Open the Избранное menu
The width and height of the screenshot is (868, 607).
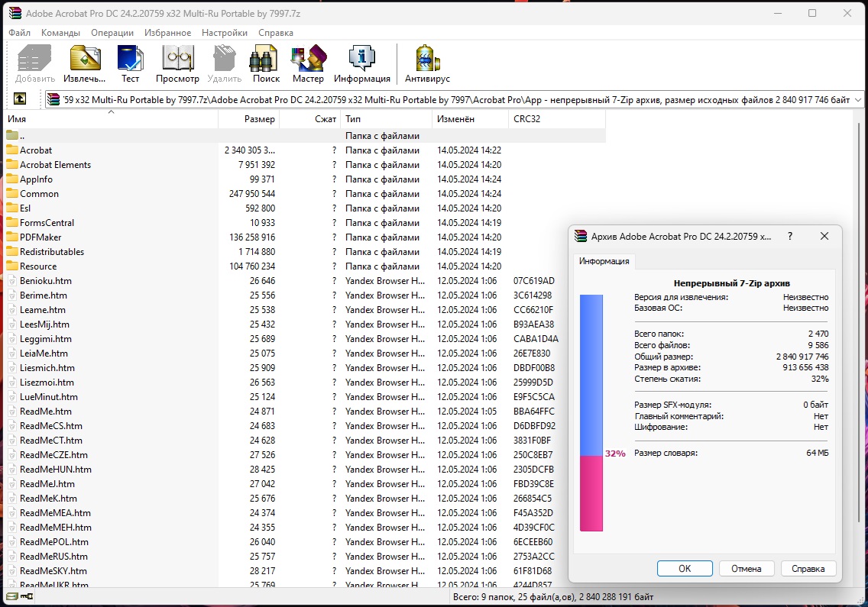click(x=167, y=33)
